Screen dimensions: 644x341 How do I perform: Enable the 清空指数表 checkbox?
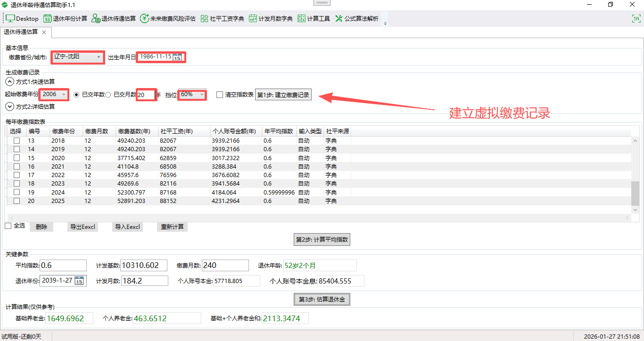pos(220,95)
